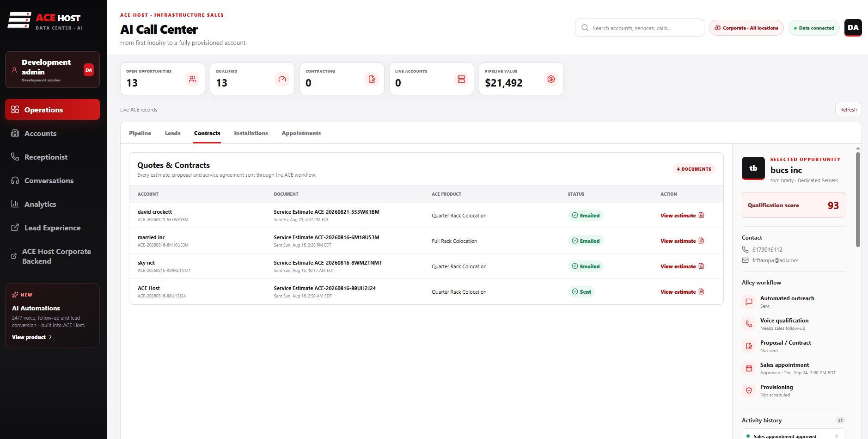The height and width of the screenshot is (439, 868).
Task: Click the search magnifier icon
Action: coord(585,28)
